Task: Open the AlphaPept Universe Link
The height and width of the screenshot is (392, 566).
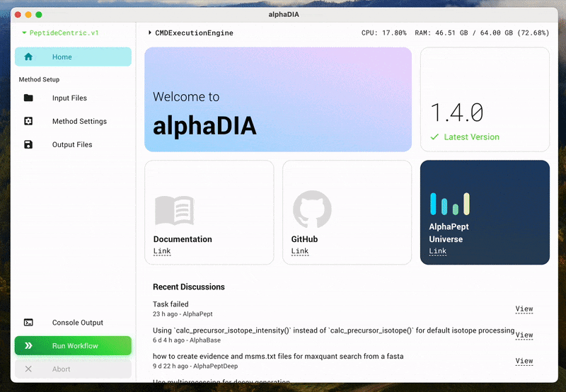Action: point(437,251)
